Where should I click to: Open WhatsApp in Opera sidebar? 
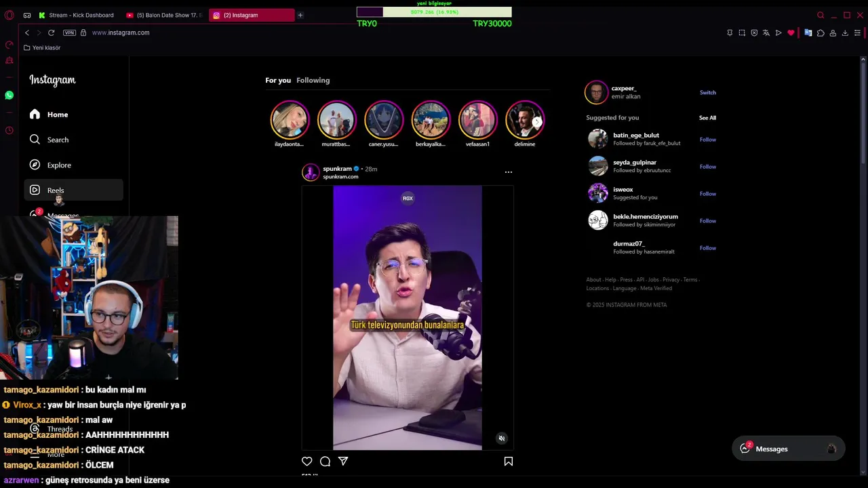click(x=9, y=96)
